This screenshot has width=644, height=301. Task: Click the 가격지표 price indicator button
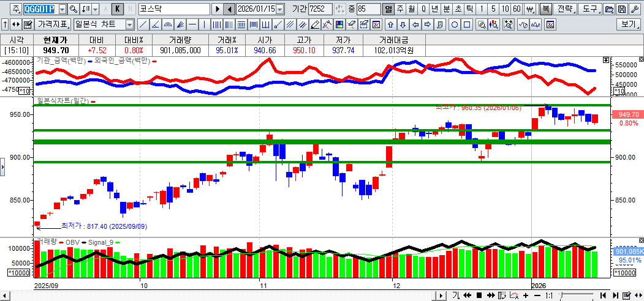[52, 25]
